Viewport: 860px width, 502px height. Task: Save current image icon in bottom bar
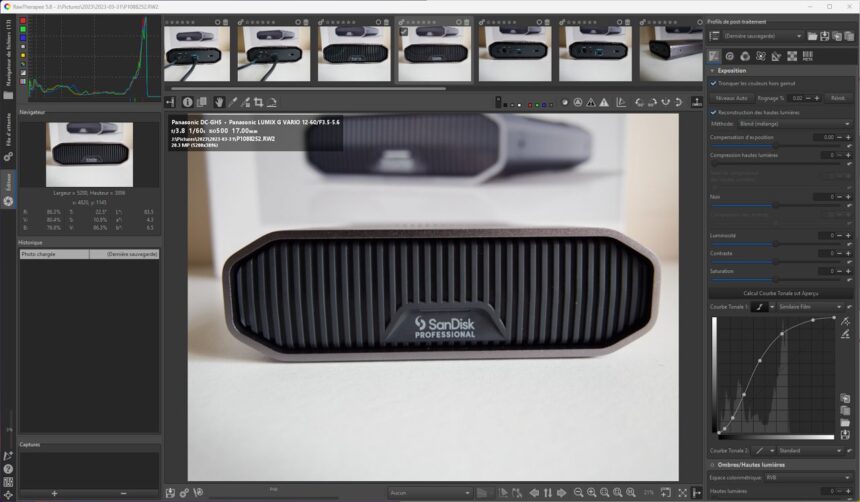tap(171, 493)
